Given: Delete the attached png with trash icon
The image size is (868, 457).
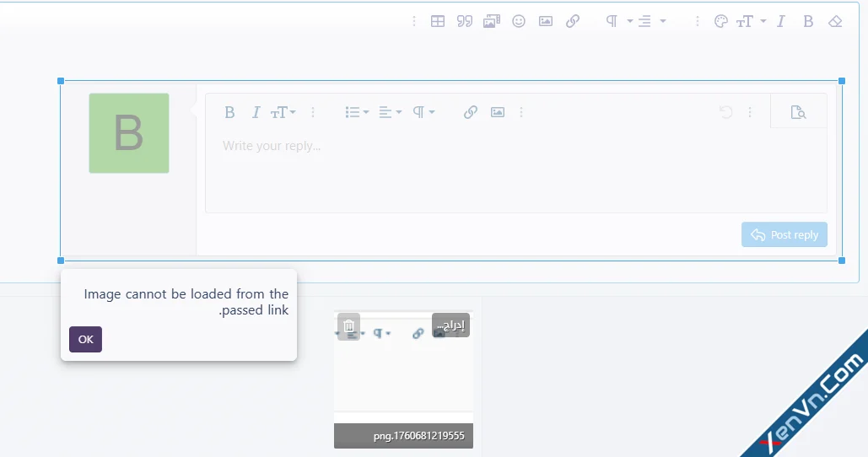Looking at the screenshot, I should (349, 325).
